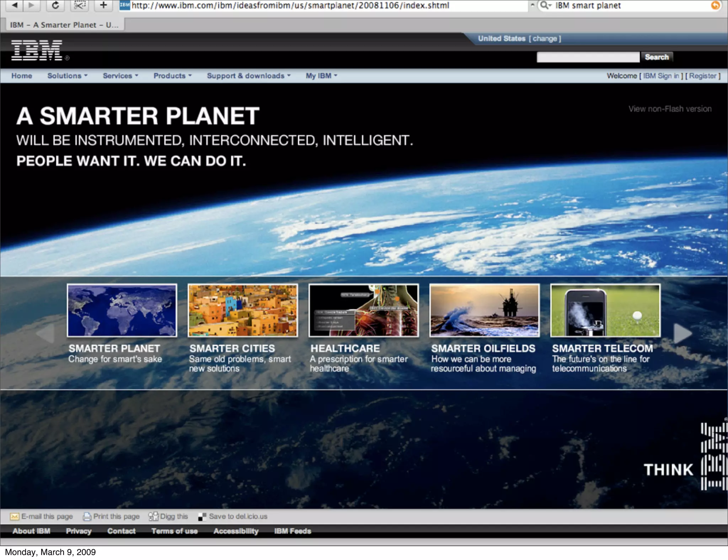Click the Digg this link
728x560 pixels.
tap(173, 516)
